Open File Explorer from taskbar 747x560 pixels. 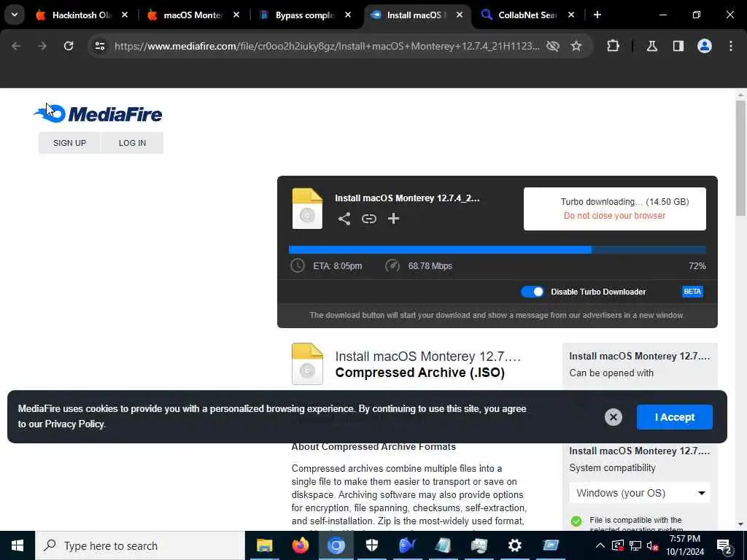(264, 545)
